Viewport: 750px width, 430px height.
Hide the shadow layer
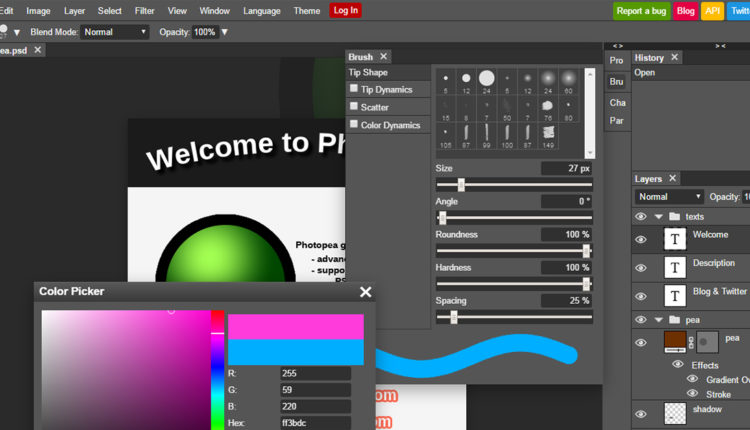pos(640,413)
